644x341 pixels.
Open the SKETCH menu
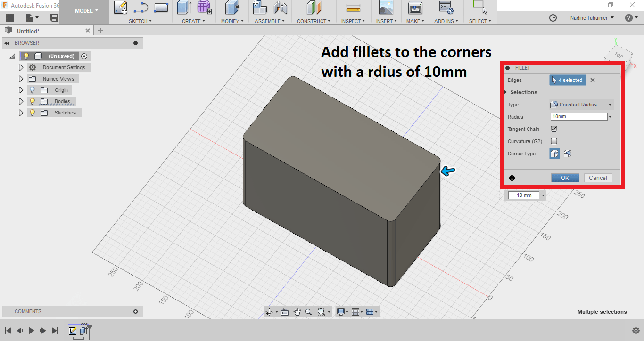click(140, 21)
